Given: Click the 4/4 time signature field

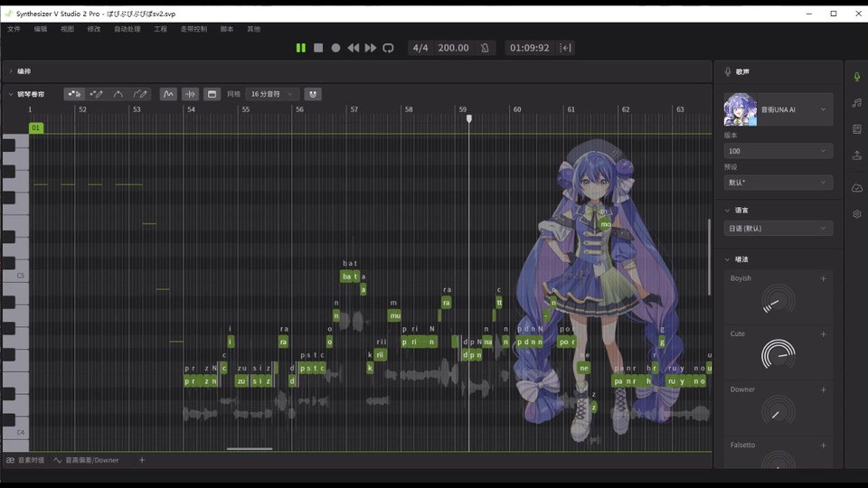Looking at the screenshot, I should point(420,48).
